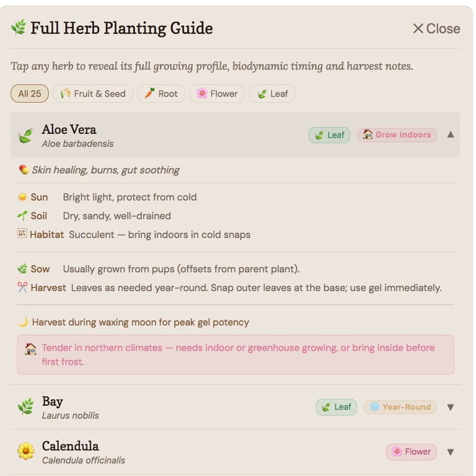
Task: Toggle the Fruit & Seed filter
Action: point(92,94)
